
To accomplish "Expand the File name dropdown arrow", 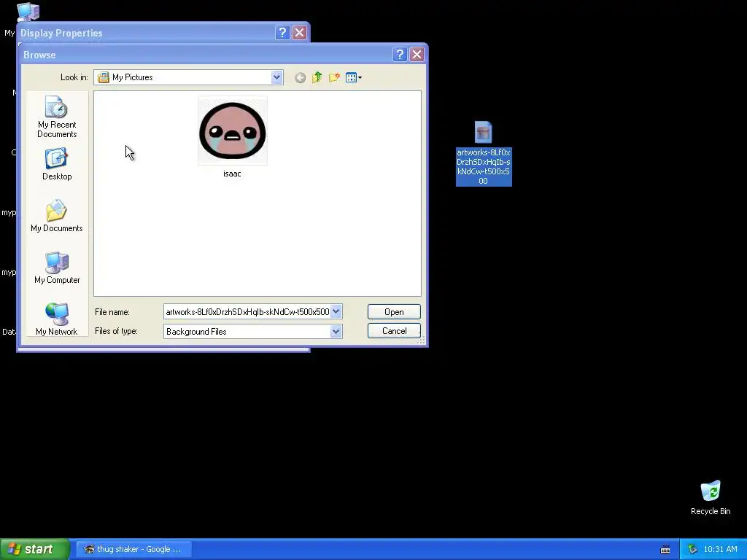I will coord(336,312).
